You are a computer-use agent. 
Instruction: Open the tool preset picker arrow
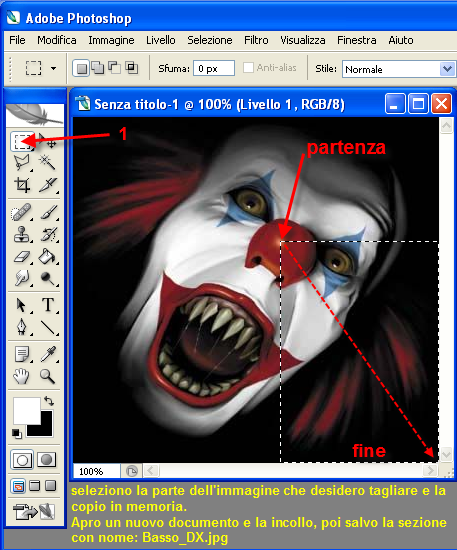(x=53, y=68)
